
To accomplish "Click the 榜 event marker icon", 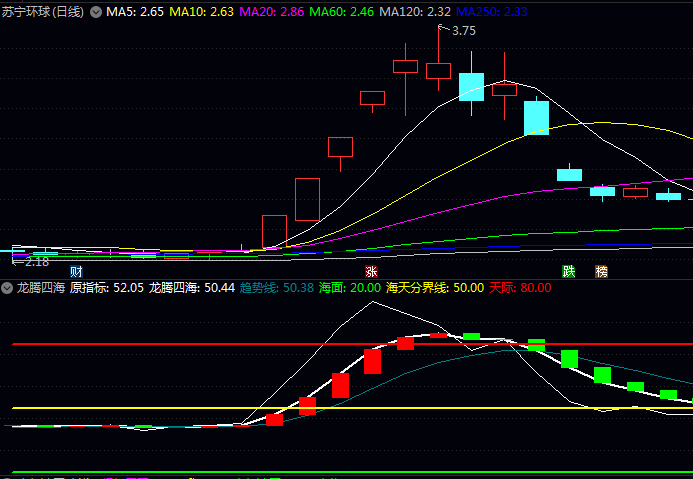I will coord(601,271).
